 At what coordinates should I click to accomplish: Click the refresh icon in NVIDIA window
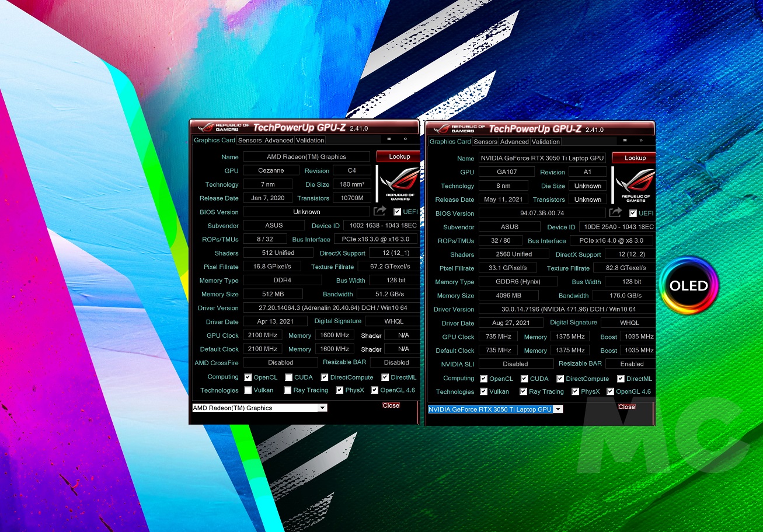tap(641, 141)
